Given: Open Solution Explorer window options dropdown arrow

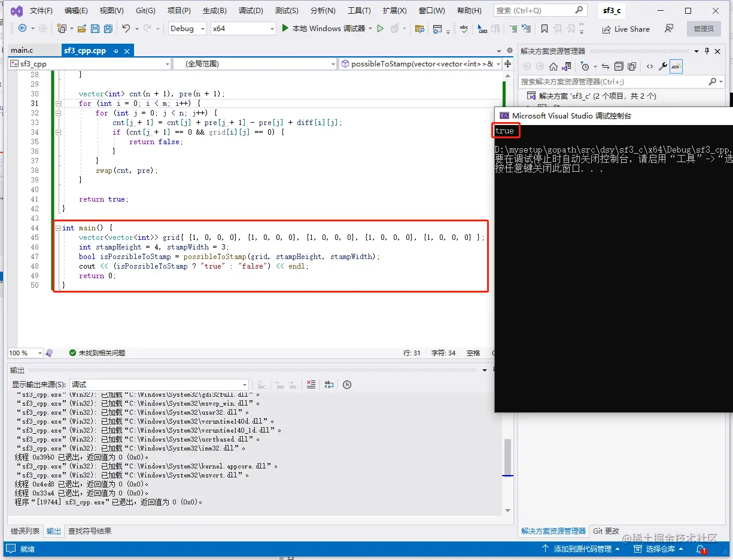Looking at the screenshot, I should coord(697,51).
